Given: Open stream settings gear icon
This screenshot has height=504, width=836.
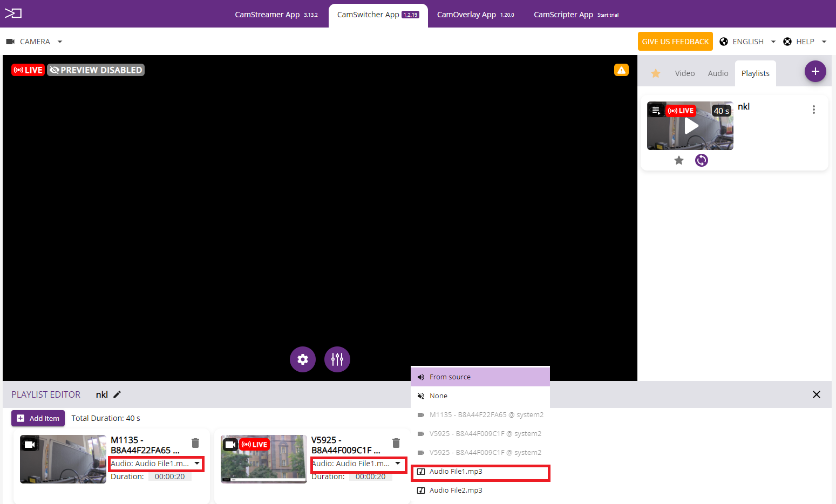Looking at the screenshot, I should click(303, 359).
